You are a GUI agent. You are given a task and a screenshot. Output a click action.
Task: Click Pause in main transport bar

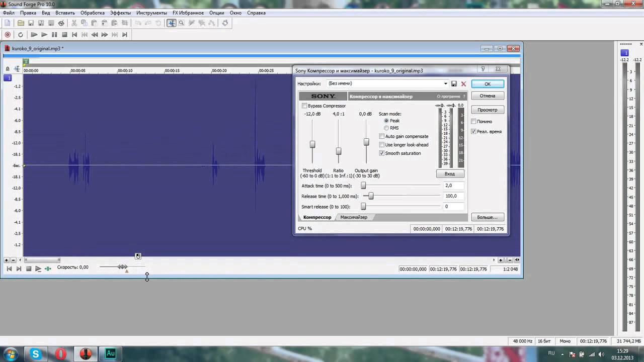54,35
